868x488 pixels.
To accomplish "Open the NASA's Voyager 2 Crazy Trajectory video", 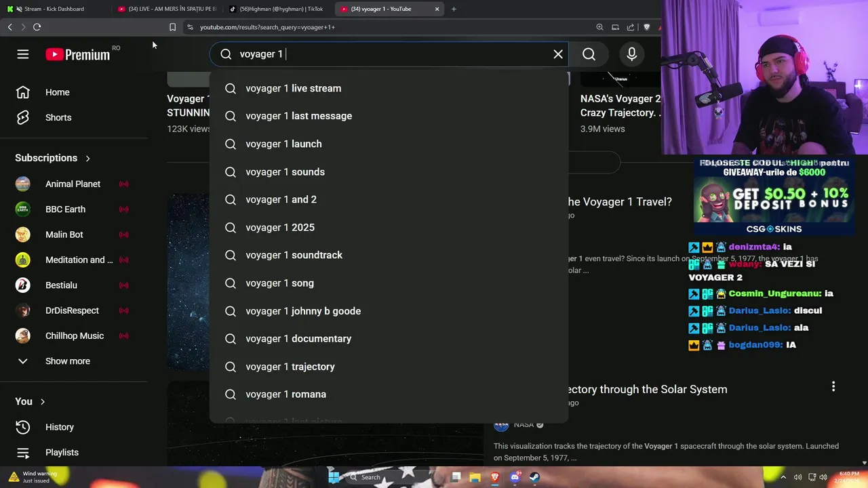I will click(620, 106).
